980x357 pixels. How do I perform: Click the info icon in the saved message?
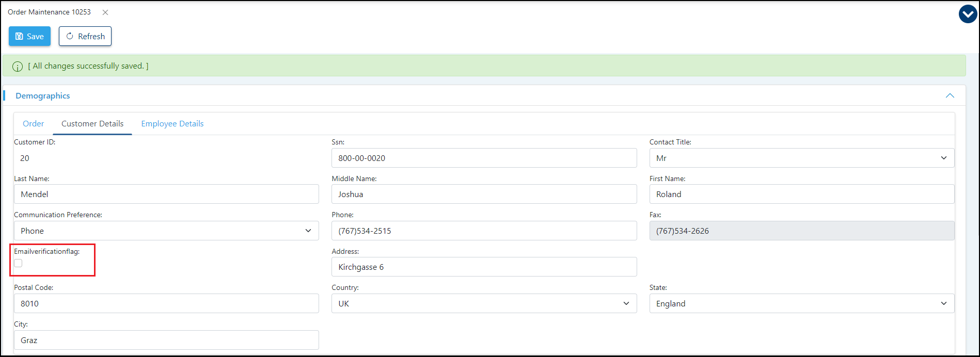[18, 67]
